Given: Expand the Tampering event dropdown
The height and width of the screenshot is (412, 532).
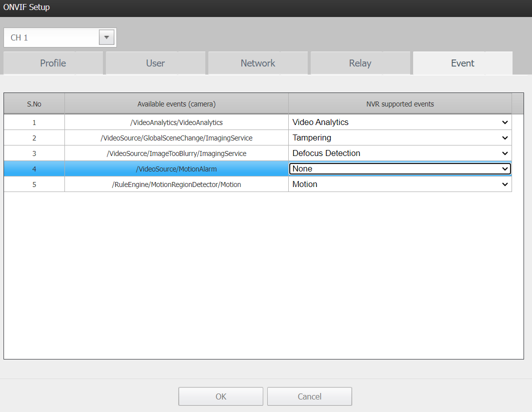Looking at the screenshot, I should pyautogui.click(x=400, y=138).
